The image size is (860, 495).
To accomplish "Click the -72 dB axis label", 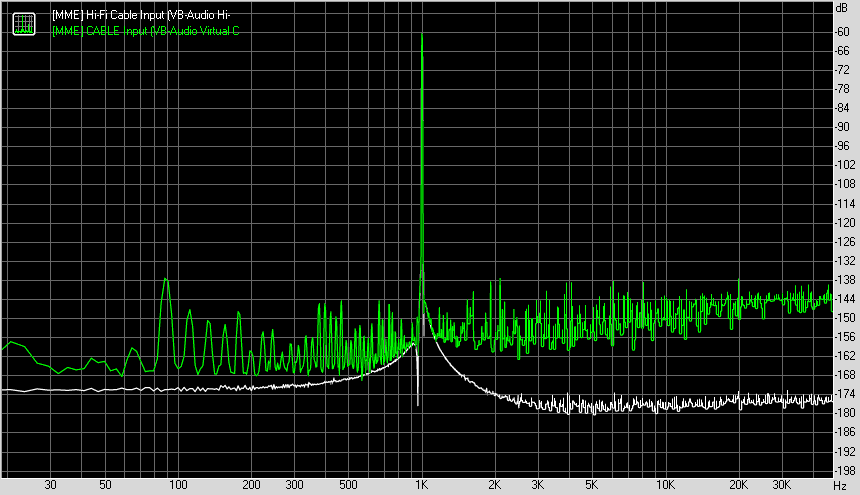I will click(842, 70).
